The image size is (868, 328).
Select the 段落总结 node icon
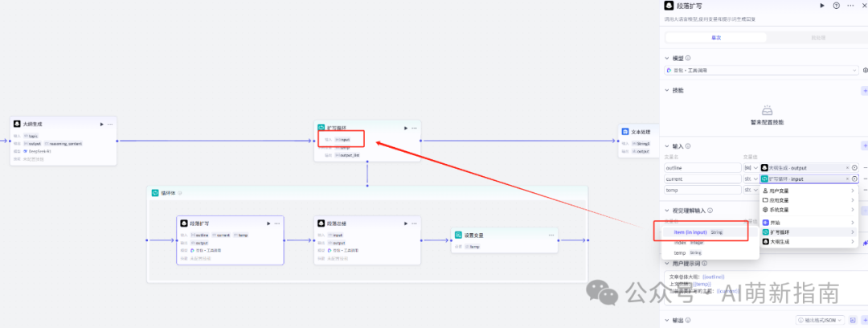point(321,223)
